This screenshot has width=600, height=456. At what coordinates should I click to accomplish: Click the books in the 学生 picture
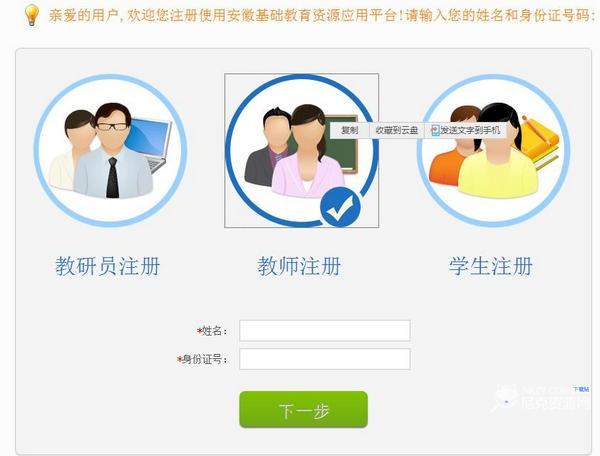coord(540,143)
